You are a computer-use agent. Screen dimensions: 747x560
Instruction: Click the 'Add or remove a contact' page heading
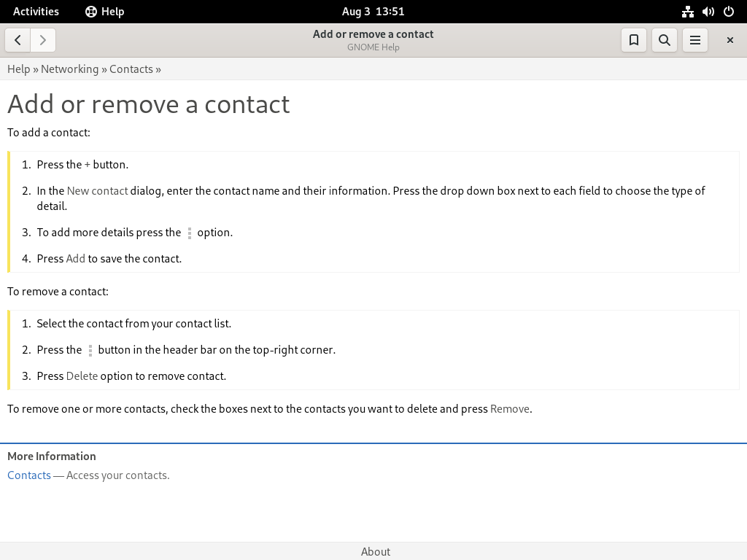point(149,104)
